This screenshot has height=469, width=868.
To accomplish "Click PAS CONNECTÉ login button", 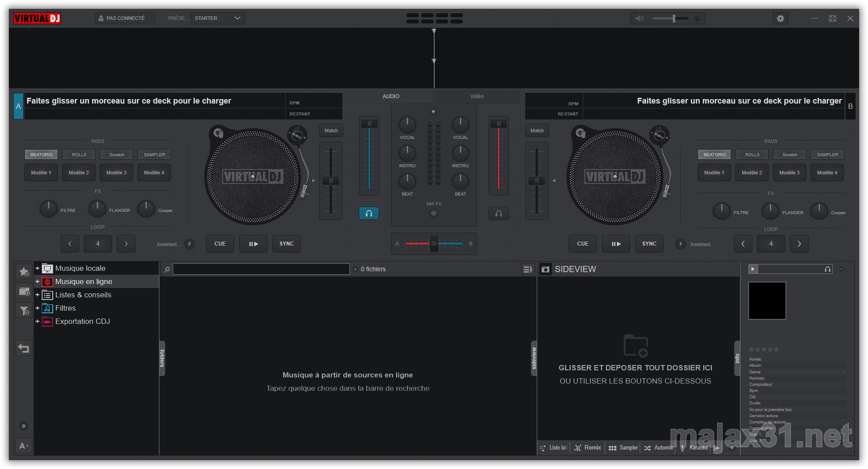I will point(125,18).
